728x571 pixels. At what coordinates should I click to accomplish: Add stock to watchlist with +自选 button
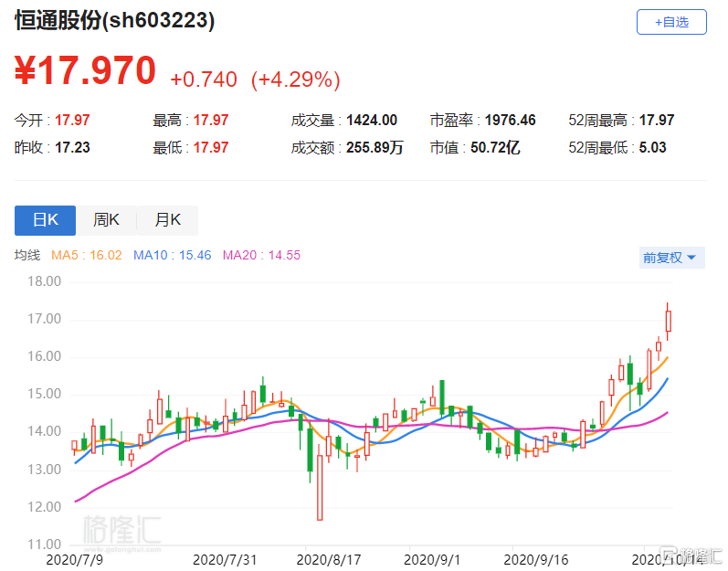[x=671, y=22]
